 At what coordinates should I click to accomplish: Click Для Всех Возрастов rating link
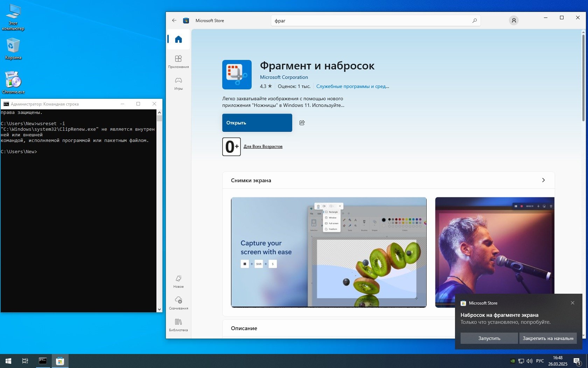tap(263, 146)
